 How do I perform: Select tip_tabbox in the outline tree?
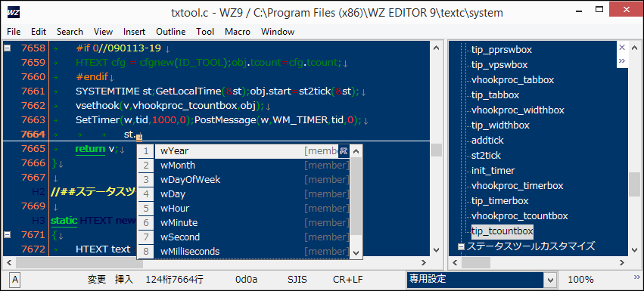tap(496, 95)
